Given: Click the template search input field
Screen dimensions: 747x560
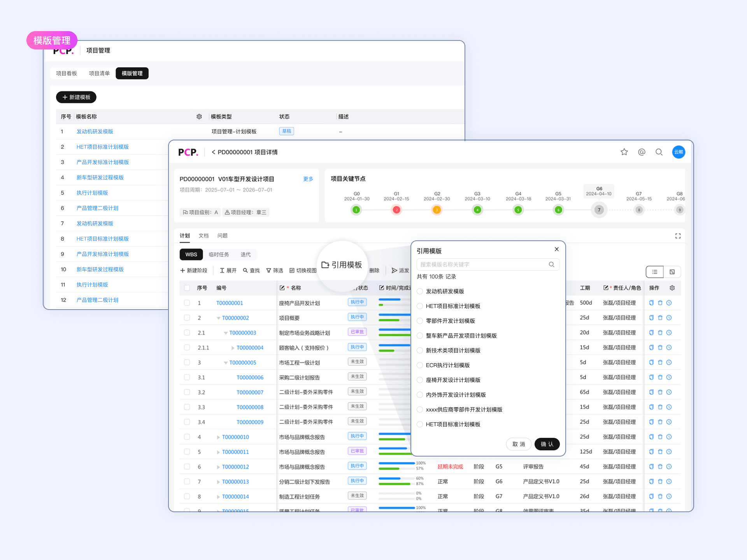Looking at the screenshot, I should (482, 264).
